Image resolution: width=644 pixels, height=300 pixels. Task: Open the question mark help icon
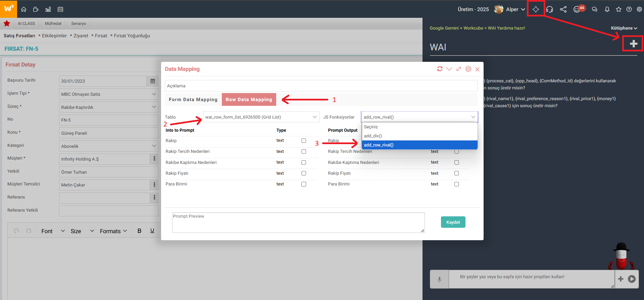pyautogui.click(x=629, y=9)
